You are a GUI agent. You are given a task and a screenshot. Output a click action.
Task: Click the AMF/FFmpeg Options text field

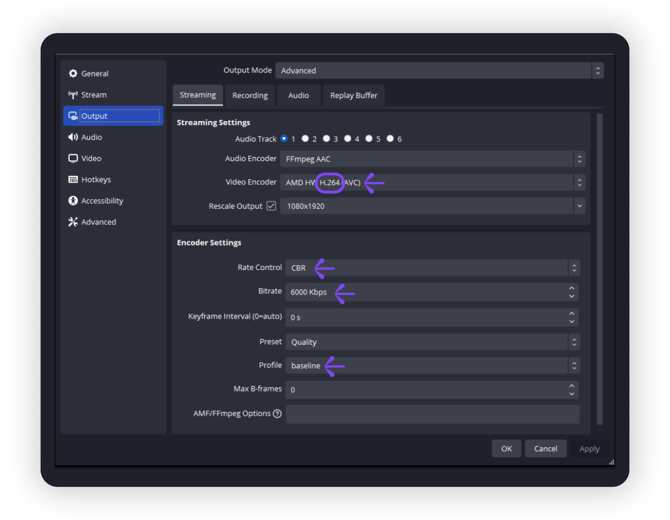(432, 414)
